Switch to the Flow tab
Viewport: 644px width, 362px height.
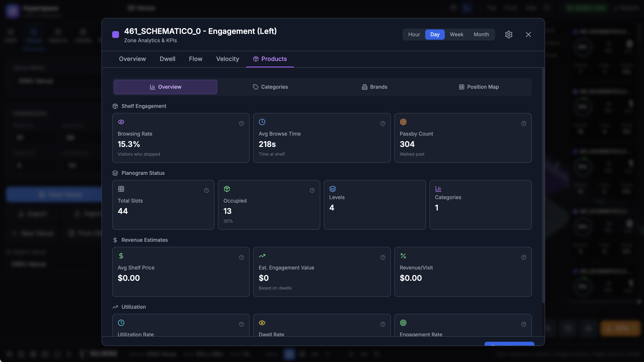(196, 59)
